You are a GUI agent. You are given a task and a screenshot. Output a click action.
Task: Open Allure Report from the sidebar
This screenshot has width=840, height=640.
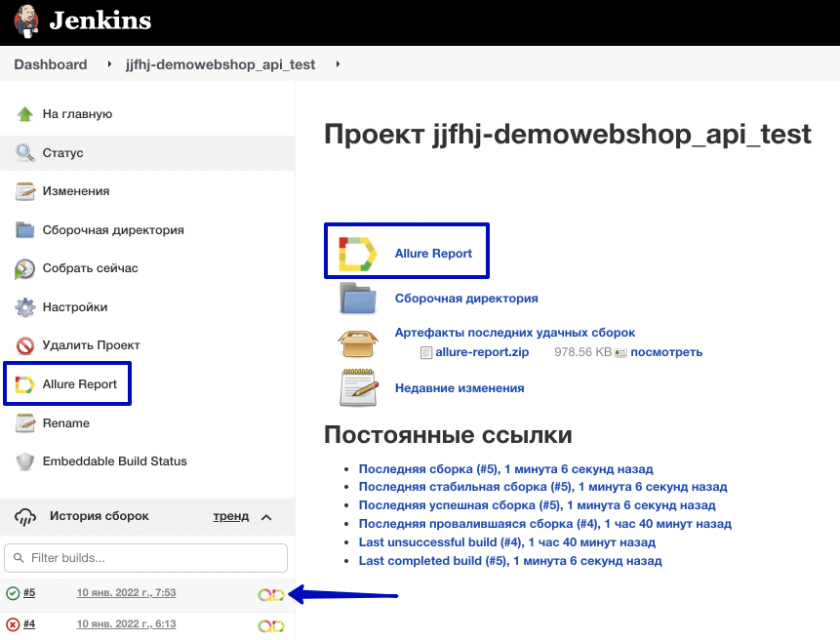(x=79, y=384)
